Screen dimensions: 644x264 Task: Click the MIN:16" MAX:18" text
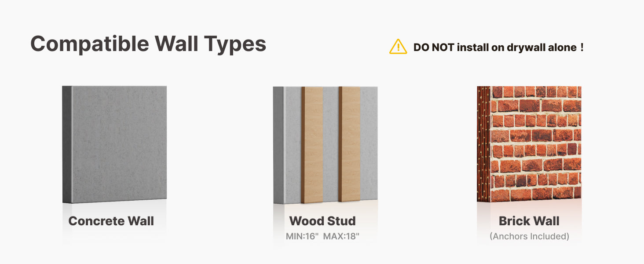pos(322,236)
